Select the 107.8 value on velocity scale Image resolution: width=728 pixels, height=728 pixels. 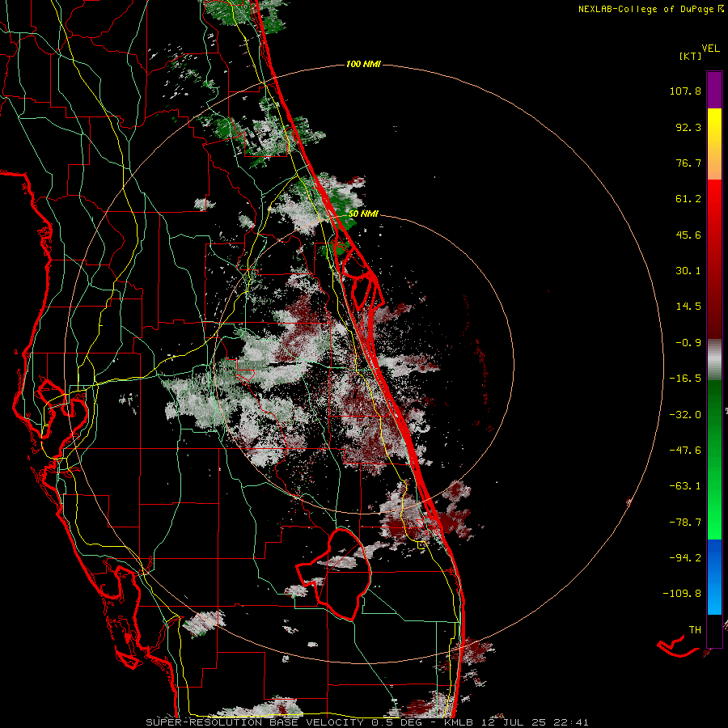pyautogui.click(x=685, y=91)
